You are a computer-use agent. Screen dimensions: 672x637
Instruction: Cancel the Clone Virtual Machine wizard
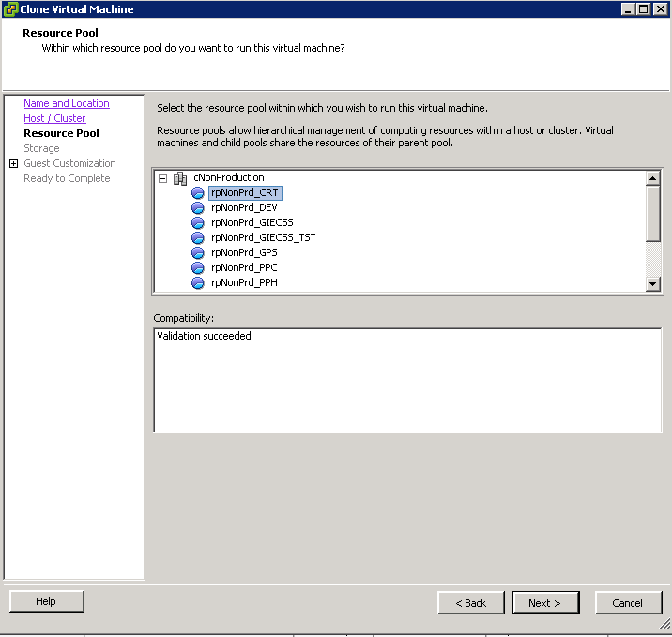click(x=628, y=602)
